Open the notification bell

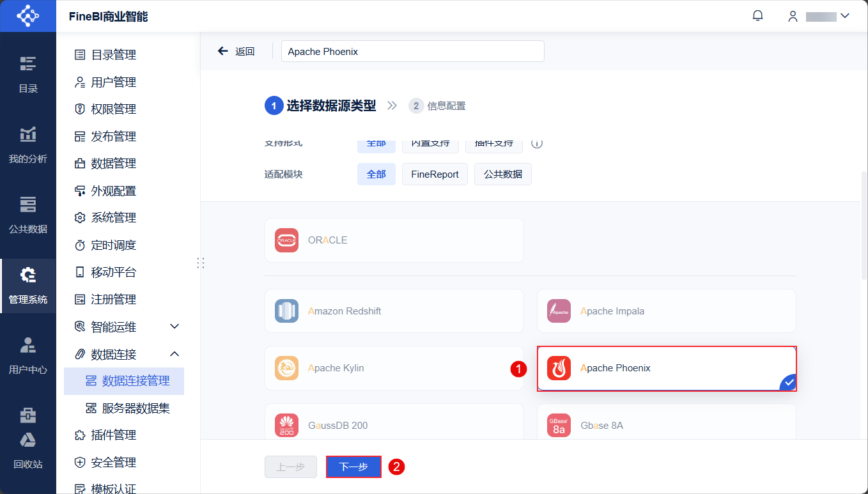coord(758,16)
